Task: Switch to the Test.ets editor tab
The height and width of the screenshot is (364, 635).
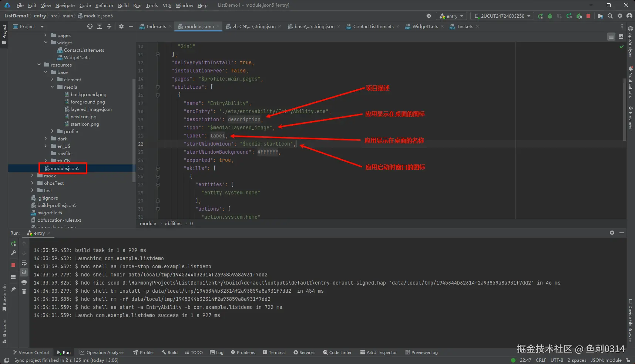Action: tap(465, 26)
